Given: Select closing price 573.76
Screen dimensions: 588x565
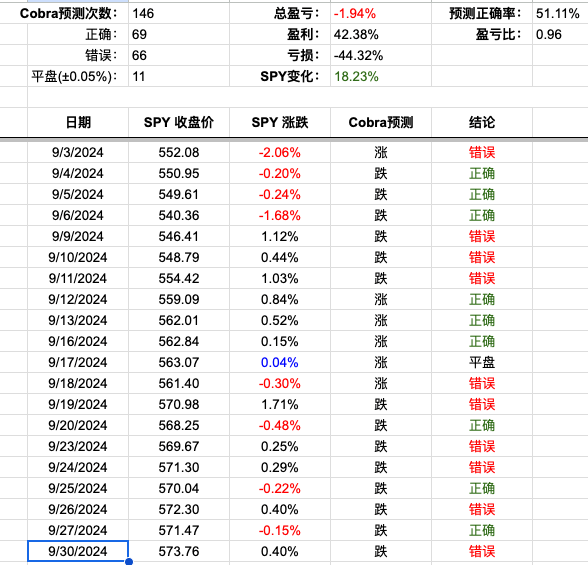Looking at the screenshot, I should tap(178, 551).
